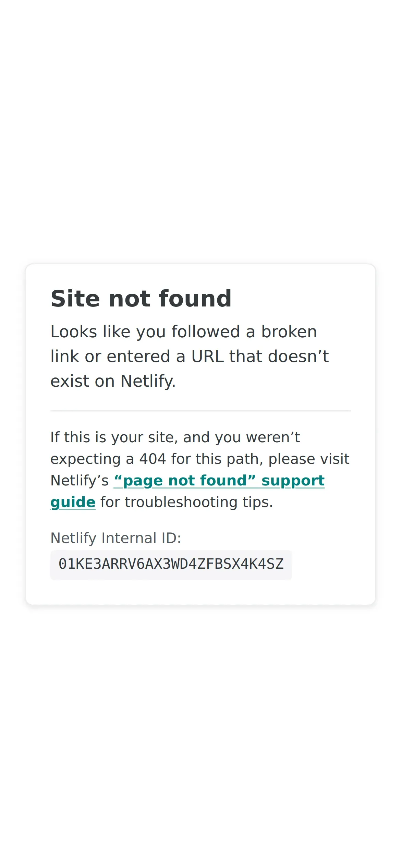The width and height of the screenshot is (401, 868).
Task: Click "Netlify." ending the first paragraph
Action: click(x=148, y=381)
